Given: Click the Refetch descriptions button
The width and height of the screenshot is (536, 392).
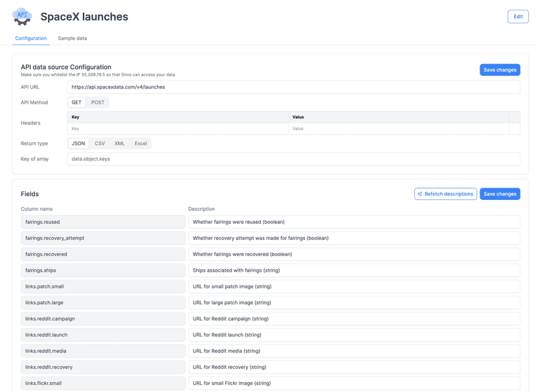Looking at the screenshot, I should click(445, 193).
